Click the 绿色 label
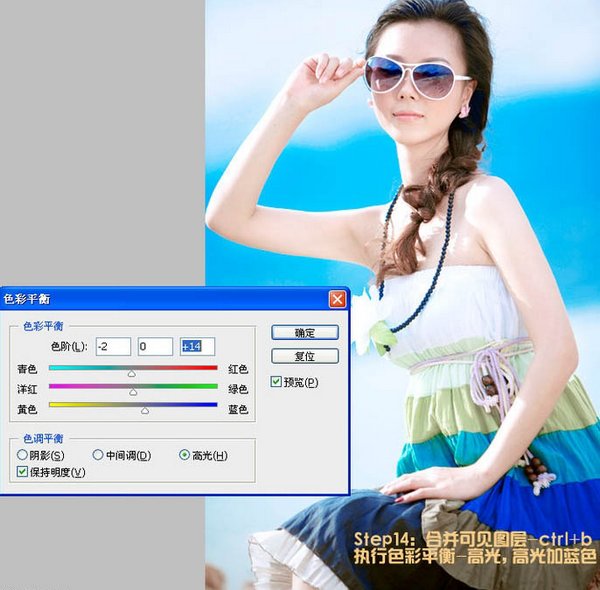 238,389
